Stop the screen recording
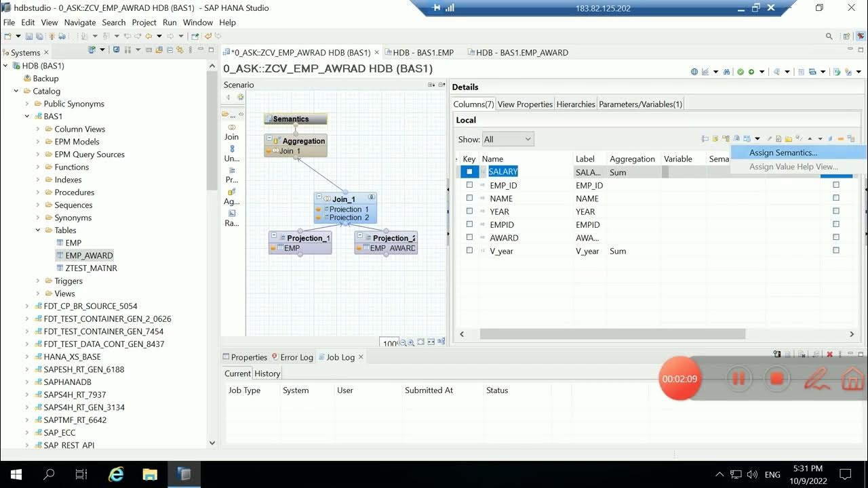Screen dimensions: 868x488 click(x=777, y=379)
